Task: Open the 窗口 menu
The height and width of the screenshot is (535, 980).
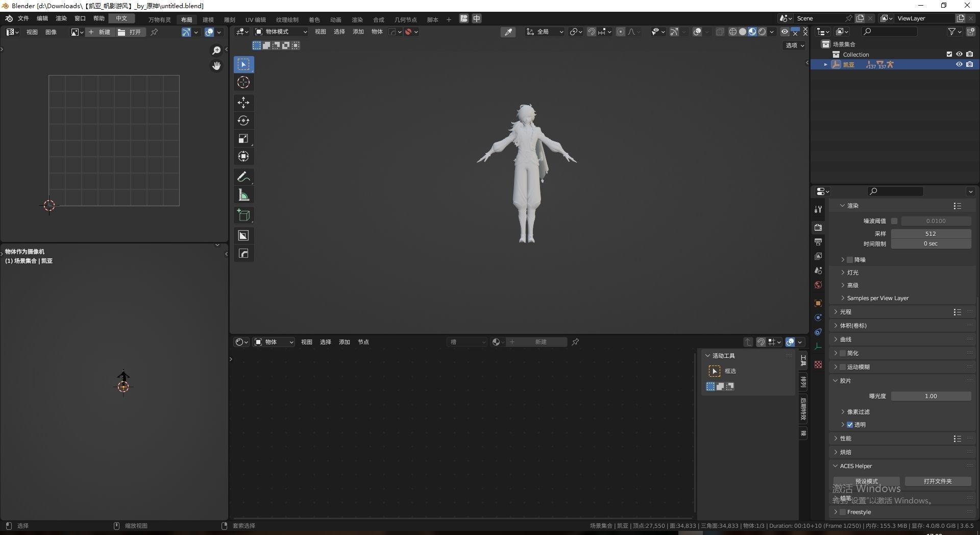Action: point(80,18)
